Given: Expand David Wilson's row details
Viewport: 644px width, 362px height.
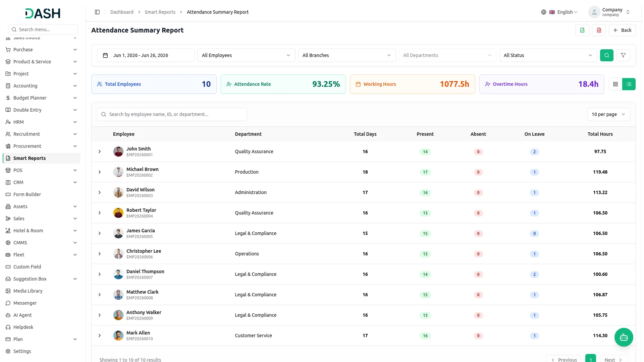Looking at the screenshot, I should pos(100,192).
